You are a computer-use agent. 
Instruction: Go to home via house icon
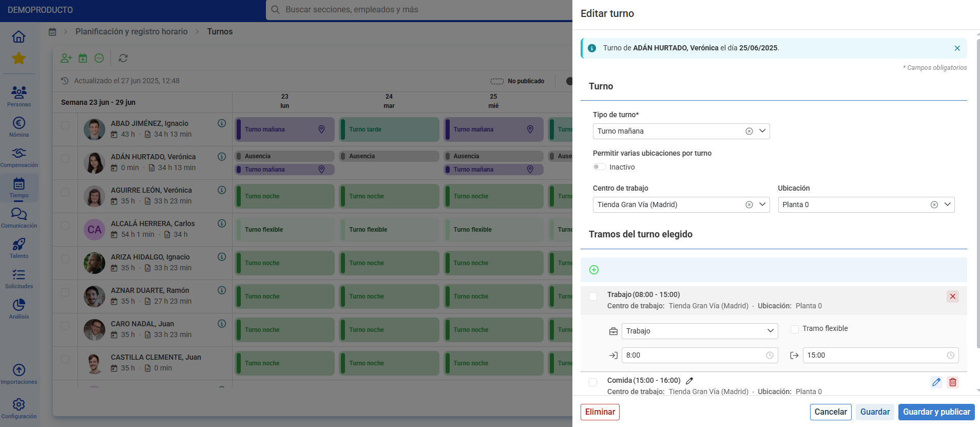point(18,36)
